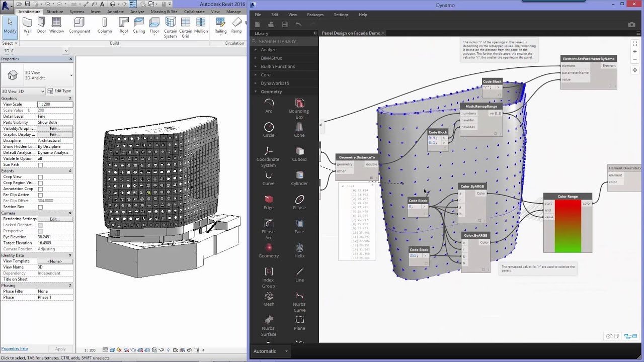Open the Massing & Site ribbon tab

164,12
